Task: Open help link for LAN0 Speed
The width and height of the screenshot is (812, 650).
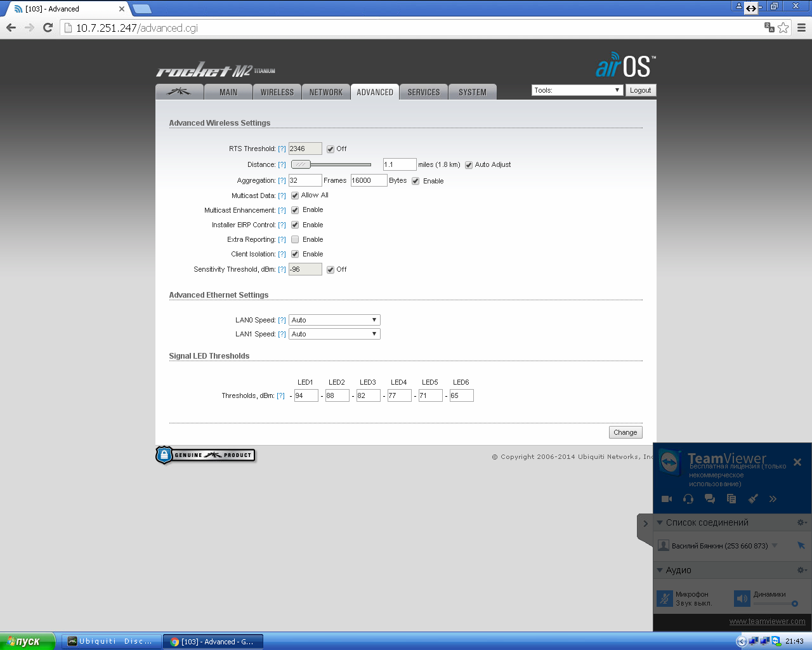Action: pos(282,321)
